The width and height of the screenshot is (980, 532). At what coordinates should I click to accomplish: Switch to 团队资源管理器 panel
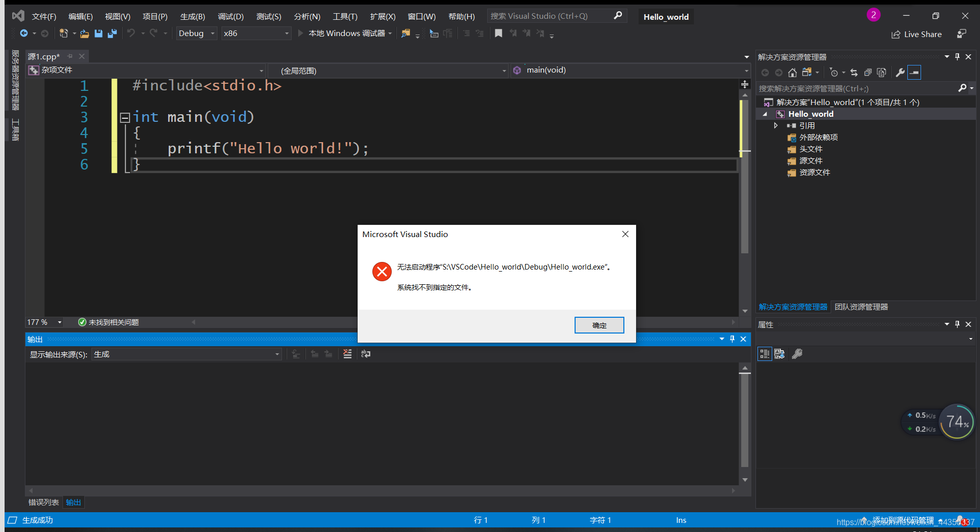click(x=861, y=307)
